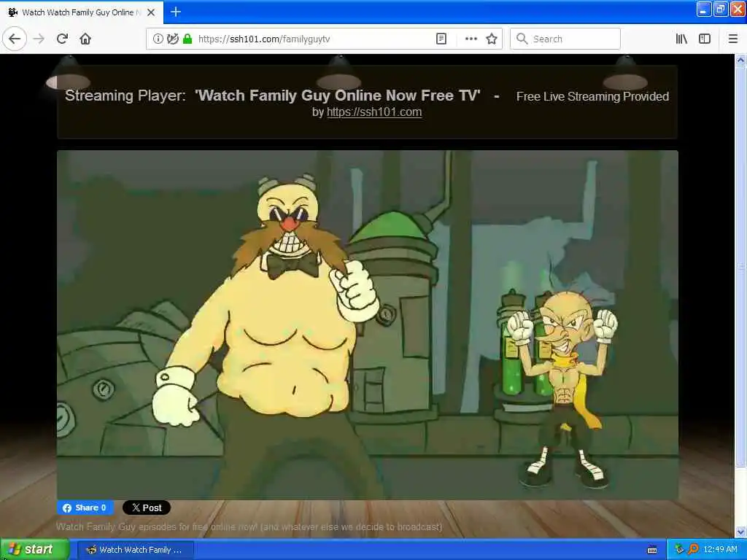Reload the current page
This screenshot has width=747, height=560.
pos(62,39)
